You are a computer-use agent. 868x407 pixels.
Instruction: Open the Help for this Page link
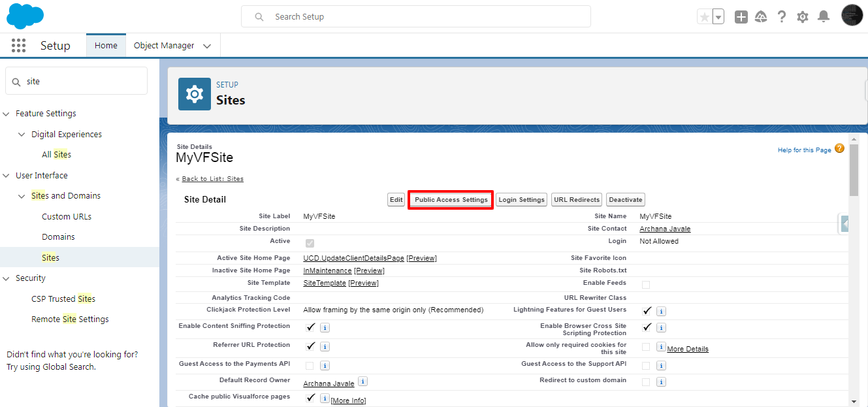(x=804, y=150)
